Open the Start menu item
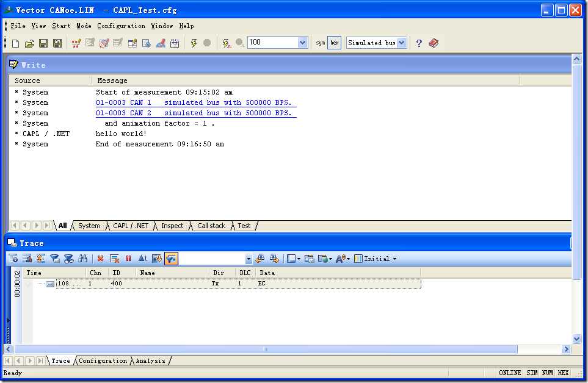Screen dimensions: 588x383 61,26
